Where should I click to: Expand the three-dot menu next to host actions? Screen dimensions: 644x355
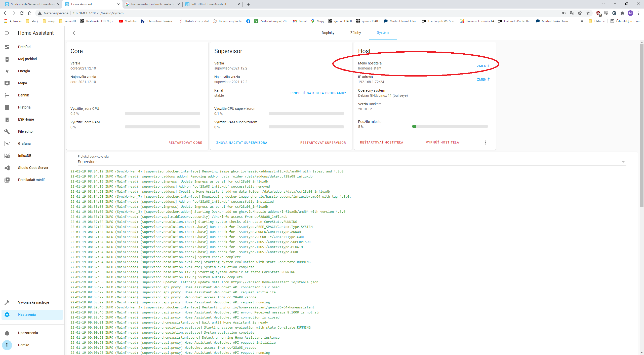486,142
